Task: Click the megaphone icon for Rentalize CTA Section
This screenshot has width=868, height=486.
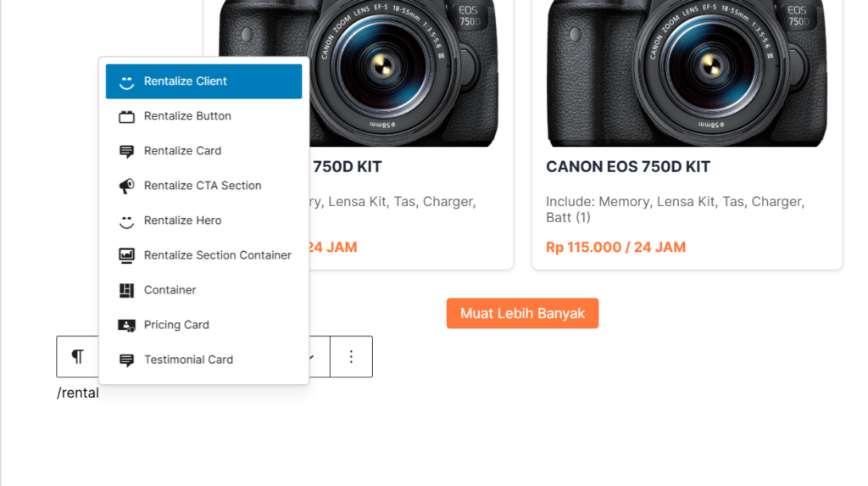Action: [x=126, y=186]
